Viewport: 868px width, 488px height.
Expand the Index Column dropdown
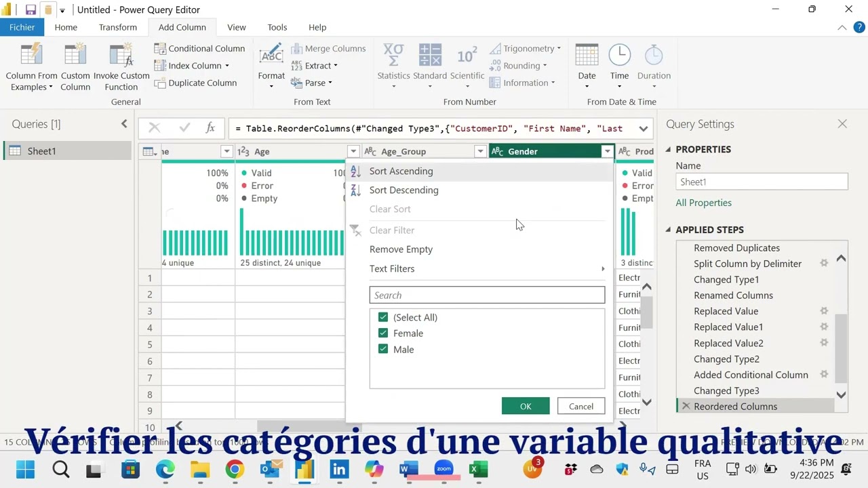pos(226,66)
